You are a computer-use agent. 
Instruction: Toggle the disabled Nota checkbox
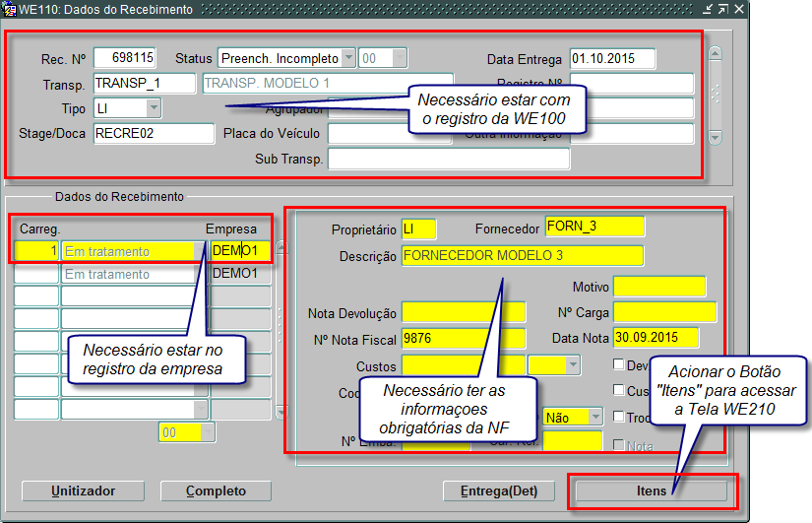point(618,445)
